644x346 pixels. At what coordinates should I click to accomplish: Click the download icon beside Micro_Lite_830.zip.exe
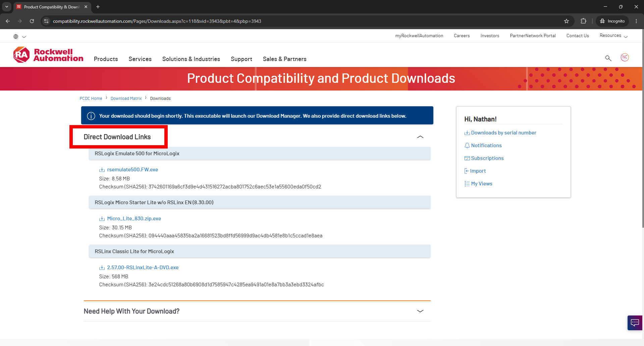(x=102, y=219)
